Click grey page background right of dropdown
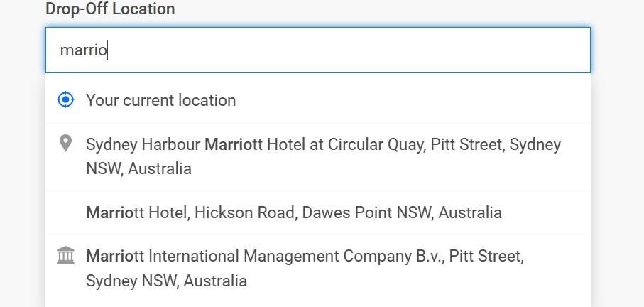The width and height of the screenshot is (644, 307). pos(617,185)
